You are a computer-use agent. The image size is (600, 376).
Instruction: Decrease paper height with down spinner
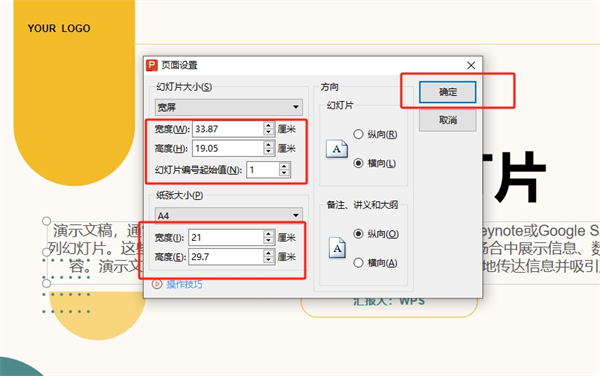click(269, 260)
